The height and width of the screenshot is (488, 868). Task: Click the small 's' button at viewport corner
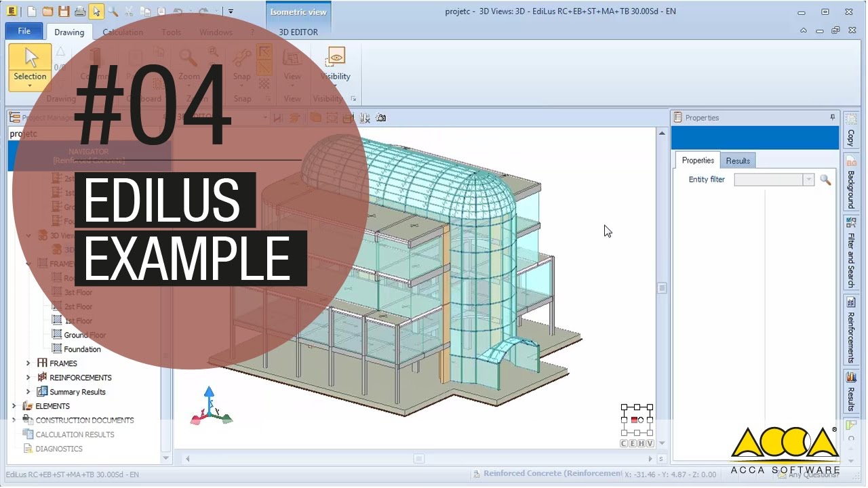pyautogui.click(x=660, y=459)
